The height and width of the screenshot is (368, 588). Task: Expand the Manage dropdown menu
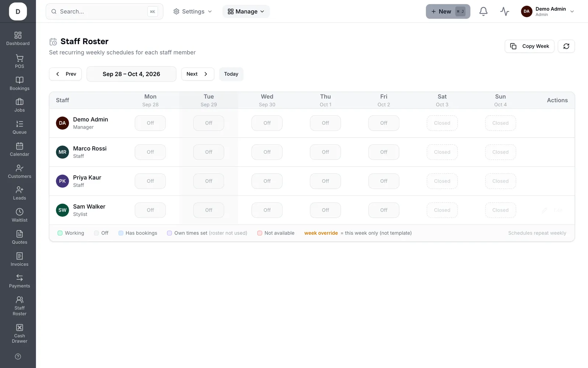click(x=246, y=11)
